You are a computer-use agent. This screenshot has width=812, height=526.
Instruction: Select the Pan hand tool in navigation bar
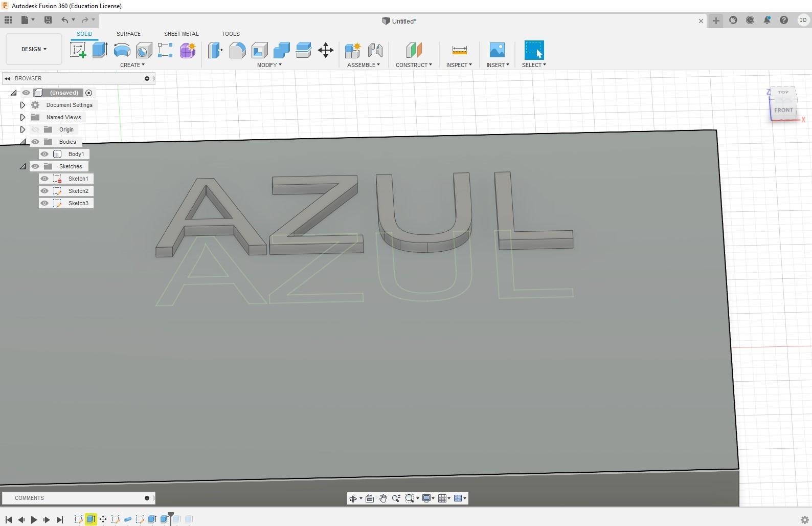pyautogui.click(x=383, y=498)
